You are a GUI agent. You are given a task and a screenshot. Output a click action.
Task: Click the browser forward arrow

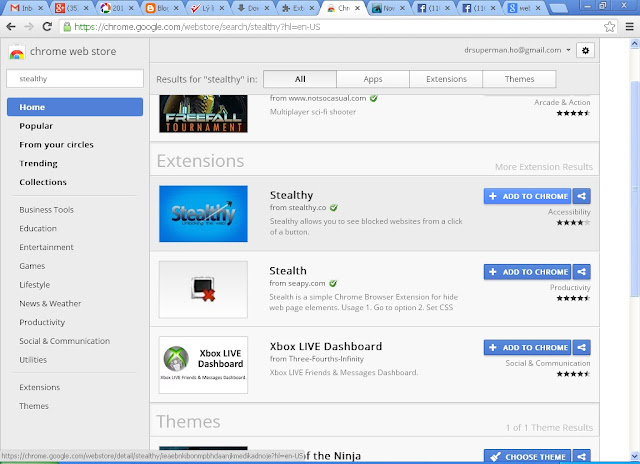(x=29, y=27)
